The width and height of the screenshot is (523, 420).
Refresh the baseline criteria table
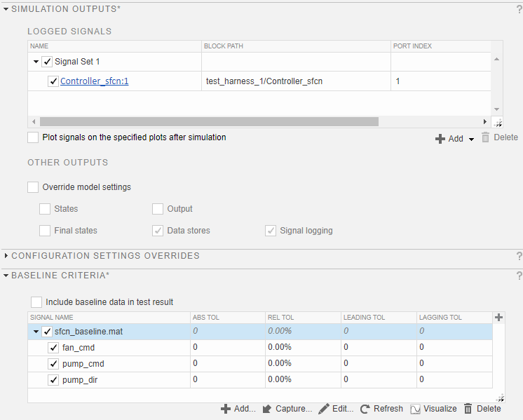365,409
